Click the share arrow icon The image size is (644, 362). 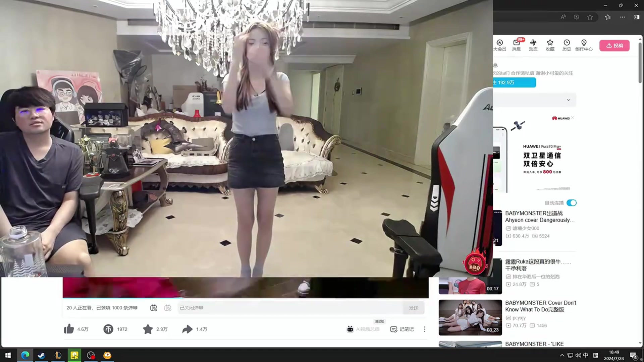click(187, 329)
